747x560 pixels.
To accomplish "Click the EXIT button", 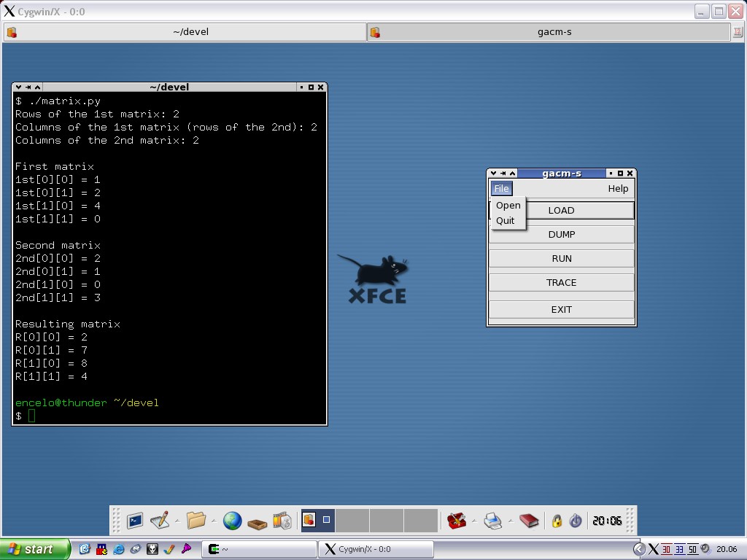I will point(561,309).
